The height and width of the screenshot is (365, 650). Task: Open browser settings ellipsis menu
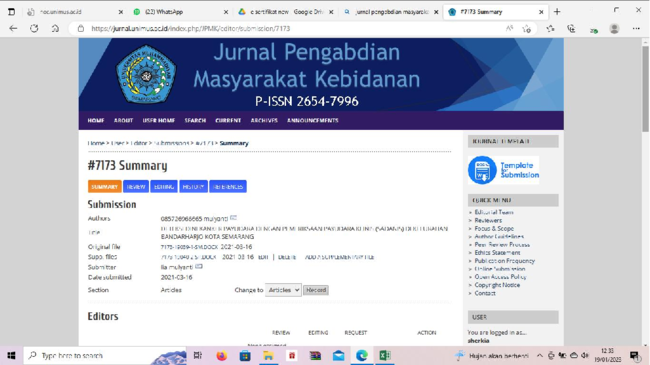pyautogui.click(x=636, y=29)
